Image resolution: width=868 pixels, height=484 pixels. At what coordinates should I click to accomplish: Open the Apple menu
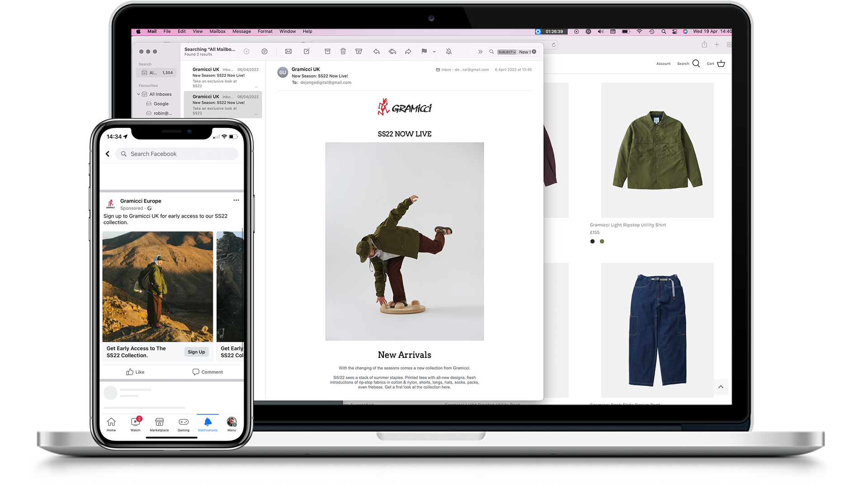tap(138, 32)
